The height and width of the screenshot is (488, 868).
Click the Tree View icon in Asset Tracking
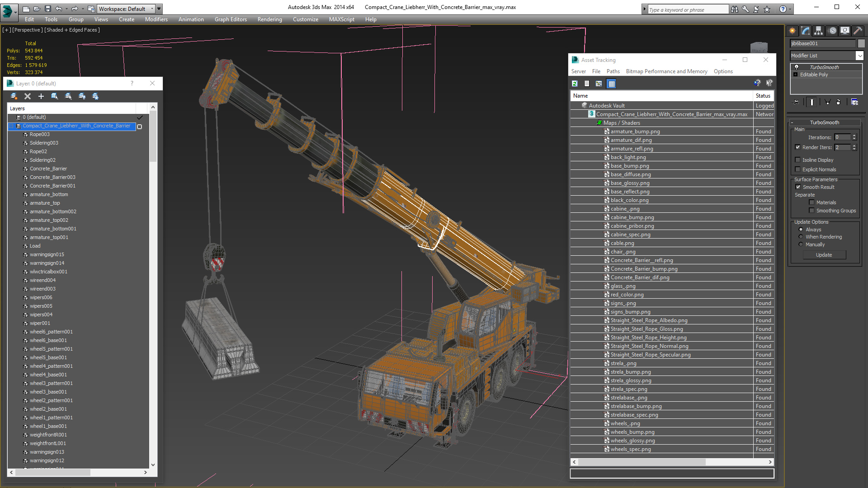click(599, 84)
